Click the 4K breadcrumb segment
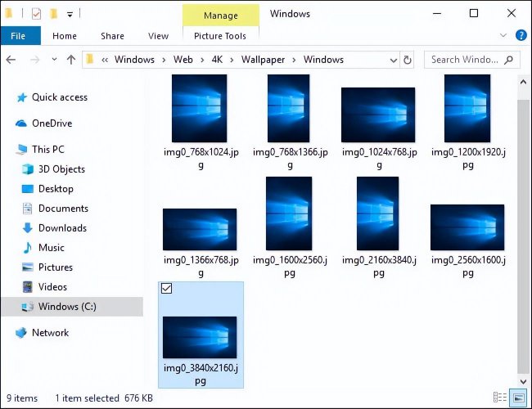Image resolution: width=532 pixels, height=409 pixels. pyautogui.click(x=217, y=60)
